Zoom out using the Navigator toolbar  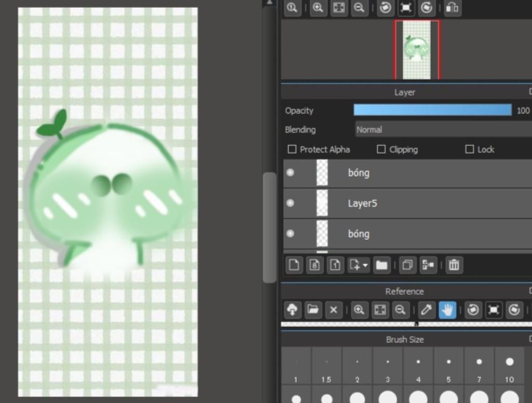(360, 7)
